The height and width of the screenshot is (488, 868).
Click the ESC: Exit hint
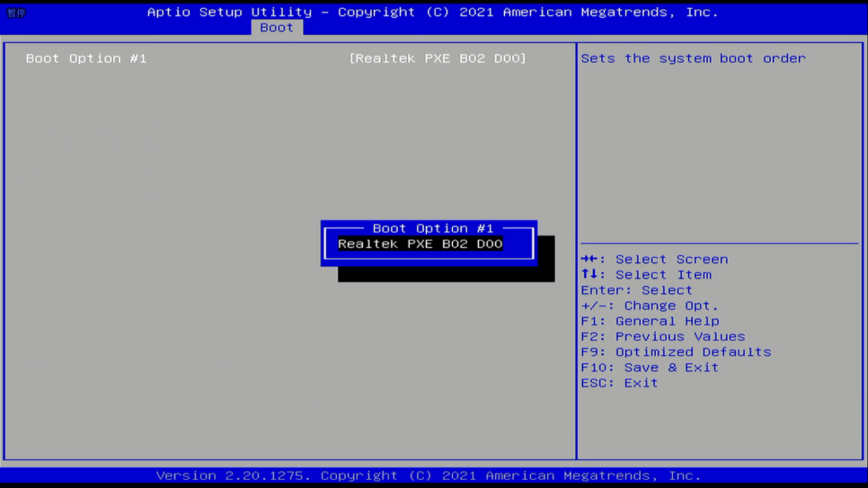coord(619,383)
